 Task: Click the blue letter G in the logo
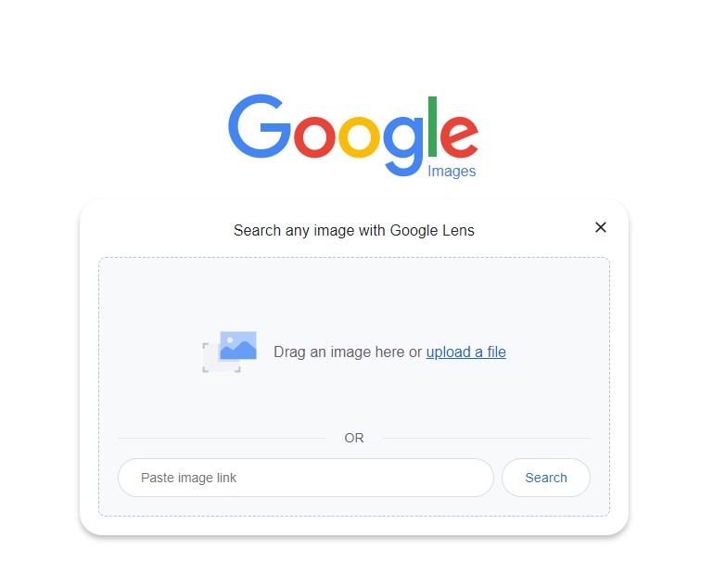point(260,126)
